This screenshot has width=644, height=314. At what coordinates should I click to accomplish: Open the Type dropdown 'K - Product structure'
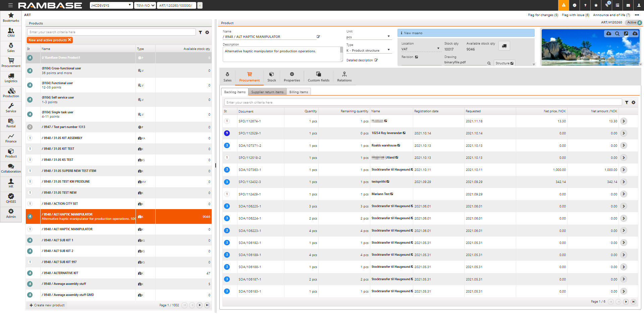pos(388,50)
